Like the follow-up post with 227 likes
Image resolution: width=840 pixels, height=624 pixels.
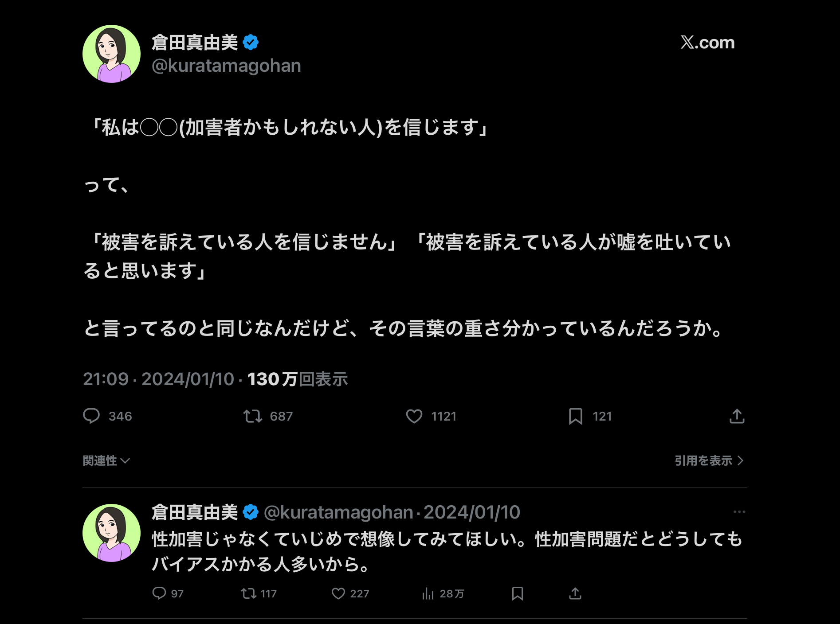tap(338, 593)
